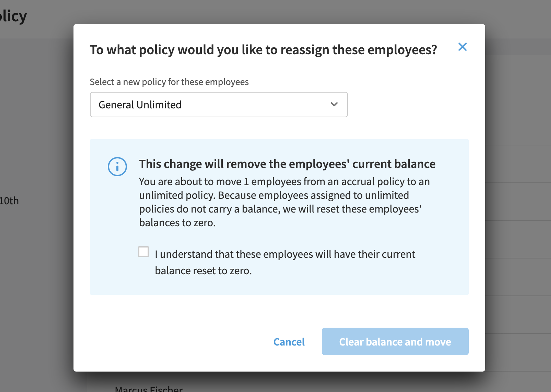
Task: Click the dialog title about reassigning employees
Action: tap(263, 50)
